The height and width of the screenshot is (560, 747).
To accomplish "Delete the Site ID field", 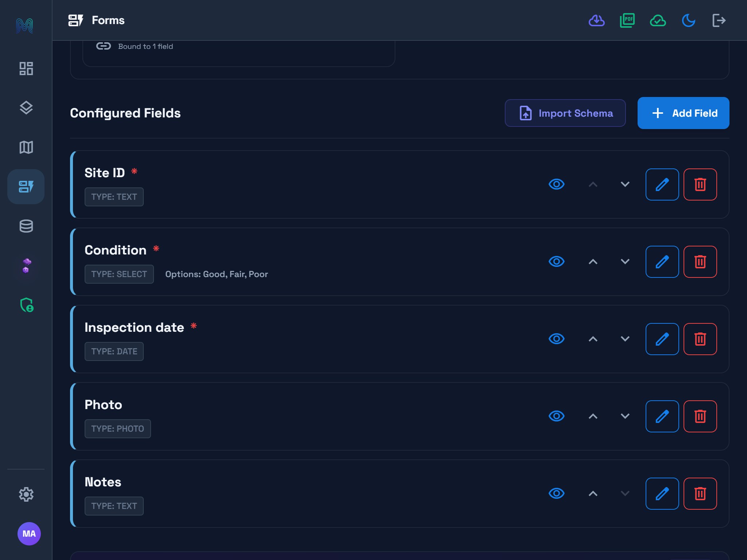I will click(700, 184).
